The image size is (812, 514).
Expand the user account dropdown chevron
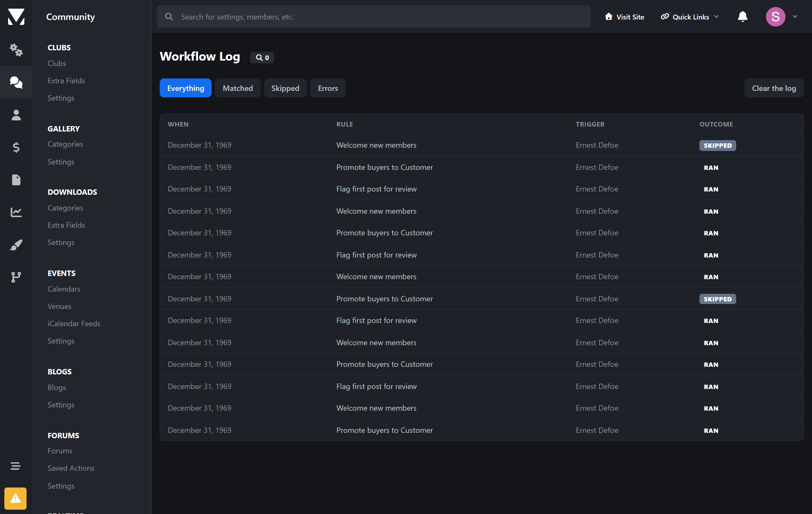click(x=795, y=17)
